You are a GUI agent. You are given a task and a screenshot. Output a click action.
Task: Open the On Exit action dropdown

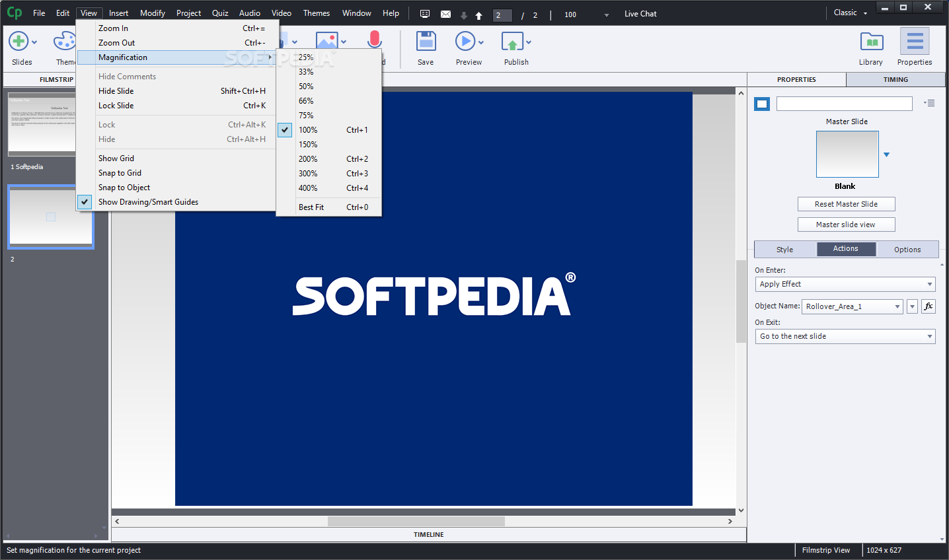point(845,336)
